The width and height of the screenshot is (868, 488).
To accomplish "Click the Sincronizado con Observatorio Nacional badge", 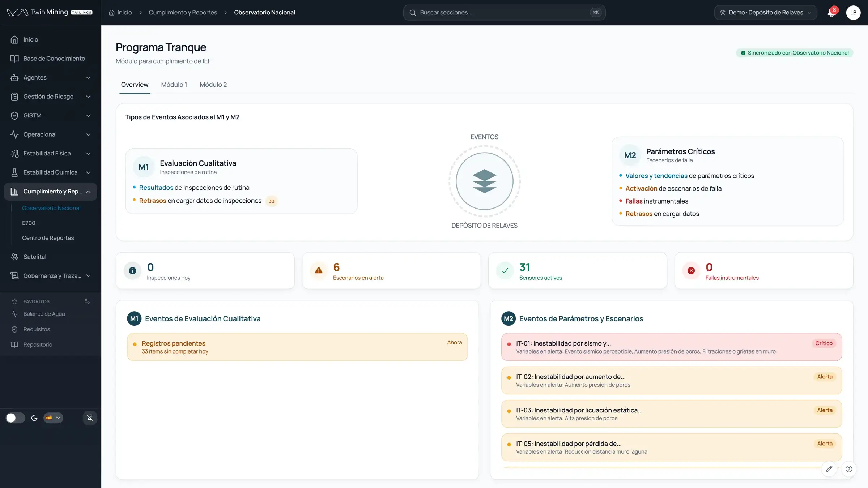I will (795, 53).
